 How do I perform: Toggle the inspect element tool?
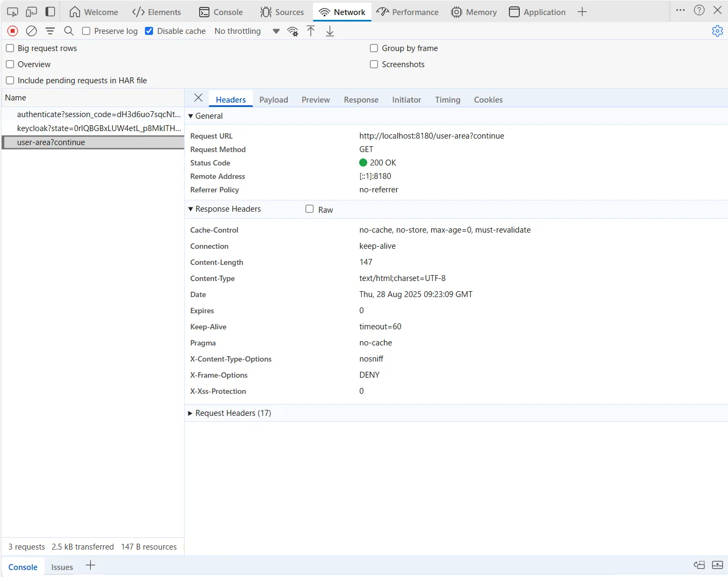12,12
